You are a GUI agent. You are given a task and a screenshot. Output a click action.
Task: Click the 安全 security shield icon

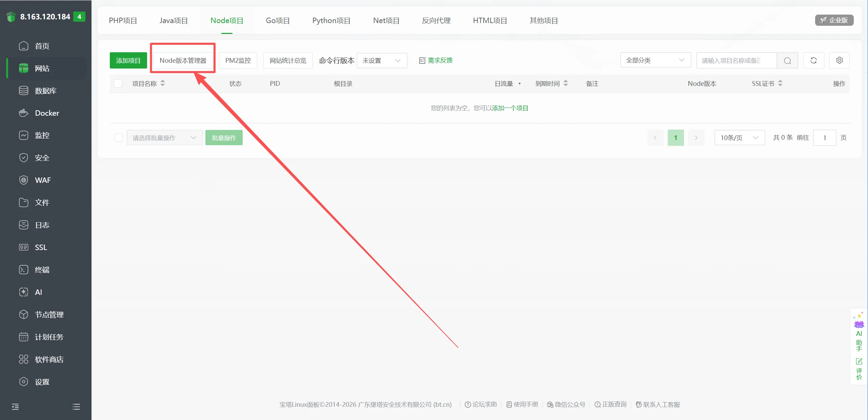point(23,158)
